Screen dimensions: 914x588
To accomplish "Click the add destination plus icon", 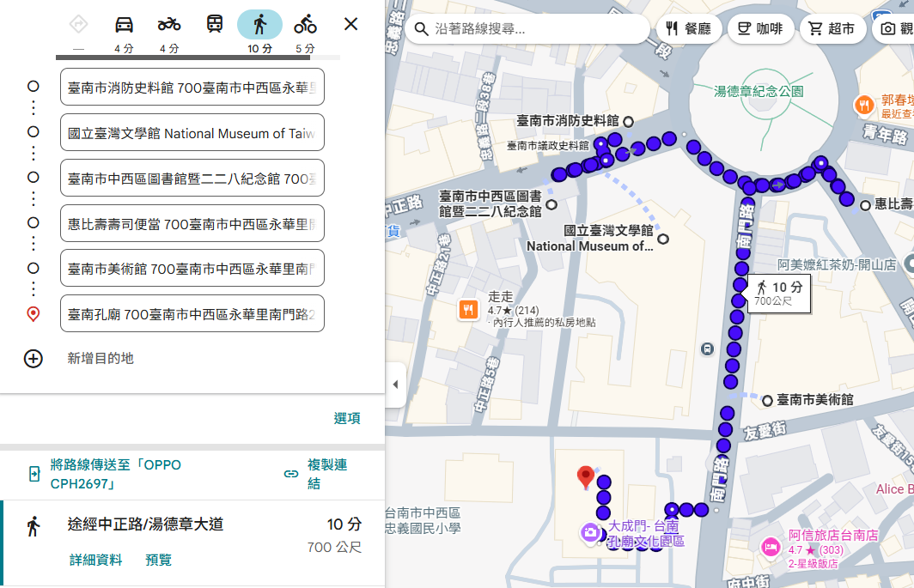I will (x=34, y=359).
